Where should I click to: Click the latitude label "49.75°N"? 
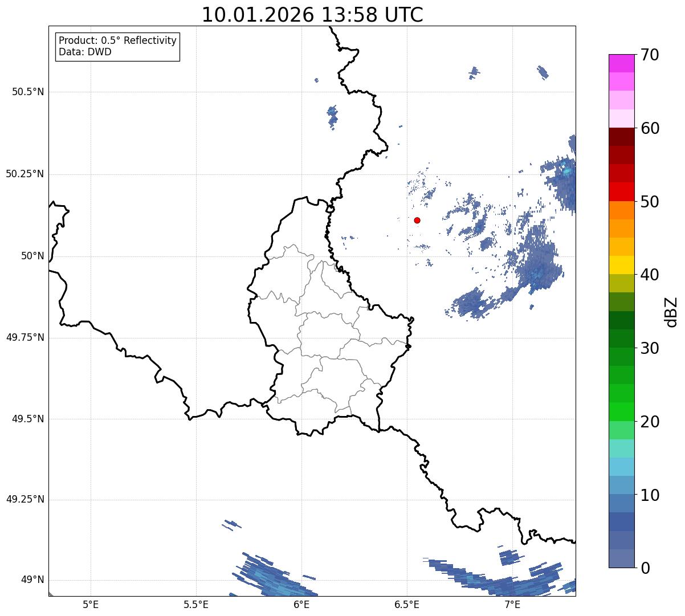tap(25, 337)
